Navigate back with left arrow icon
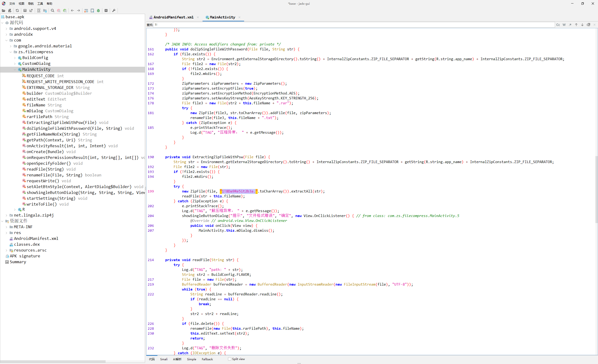598x364 pixels. pyautogui.click(x=72, y=11)
